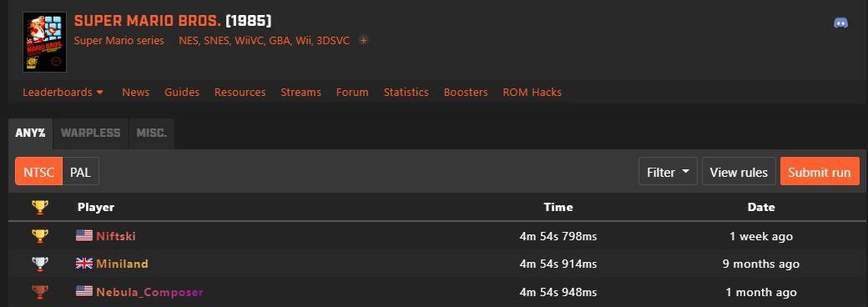Viewport: 868px width, 307px height.
Task: Click Niftski's gold trophy icon
Action: pos(40,236)
